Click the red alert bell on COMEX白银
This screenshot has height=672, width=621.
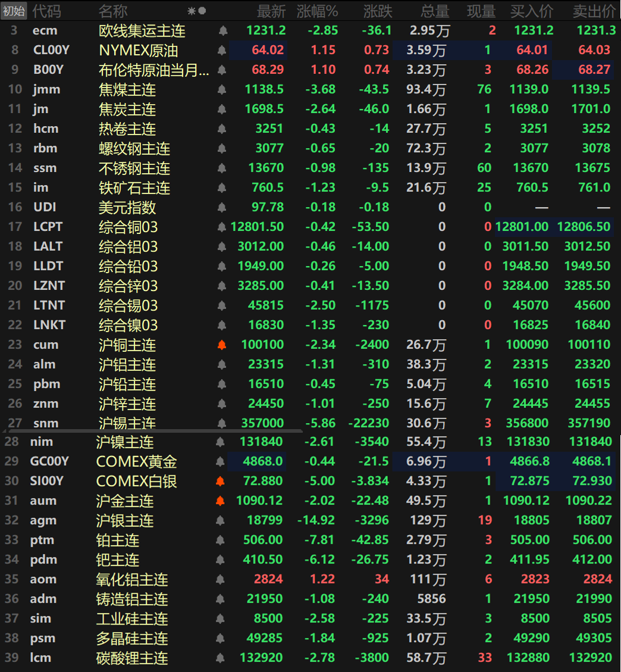[x=221, y=481]
